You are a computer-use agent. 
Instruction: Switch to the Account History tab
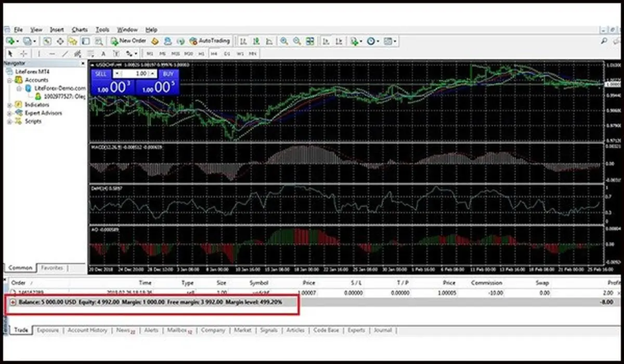(x=87, y=330)
